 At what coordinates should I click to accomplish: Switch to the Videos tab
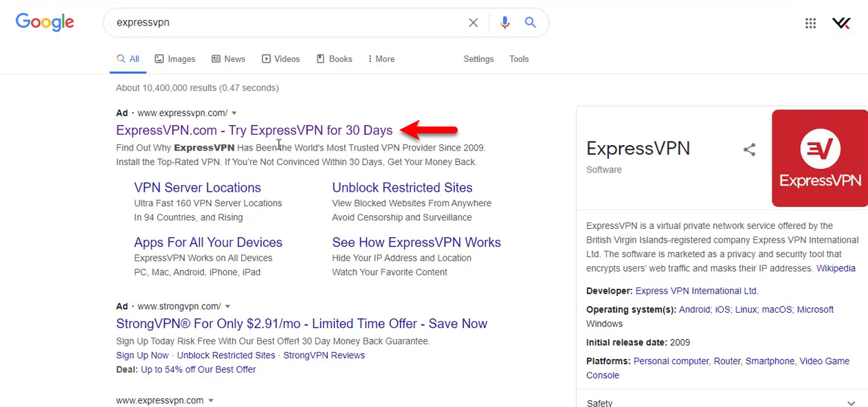pos(281,59)
